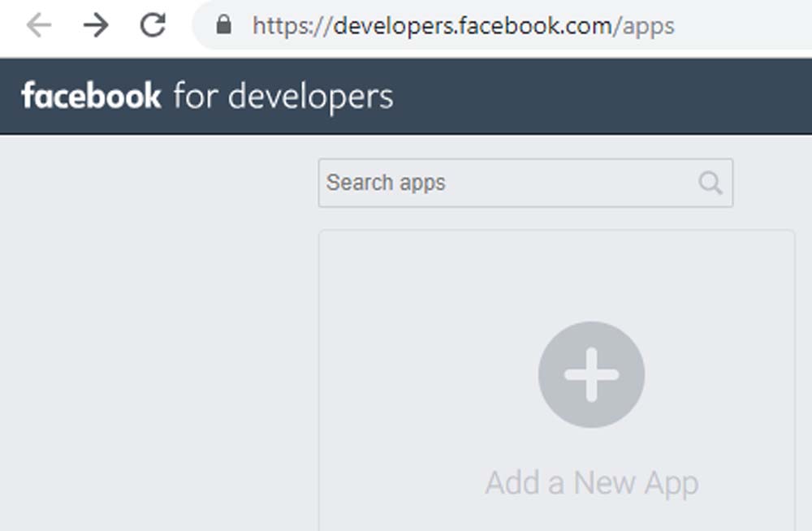The width and height of the screenshot is (812, 531).
Task: Click the browser back arrow
Action: [x=39, y=25]
